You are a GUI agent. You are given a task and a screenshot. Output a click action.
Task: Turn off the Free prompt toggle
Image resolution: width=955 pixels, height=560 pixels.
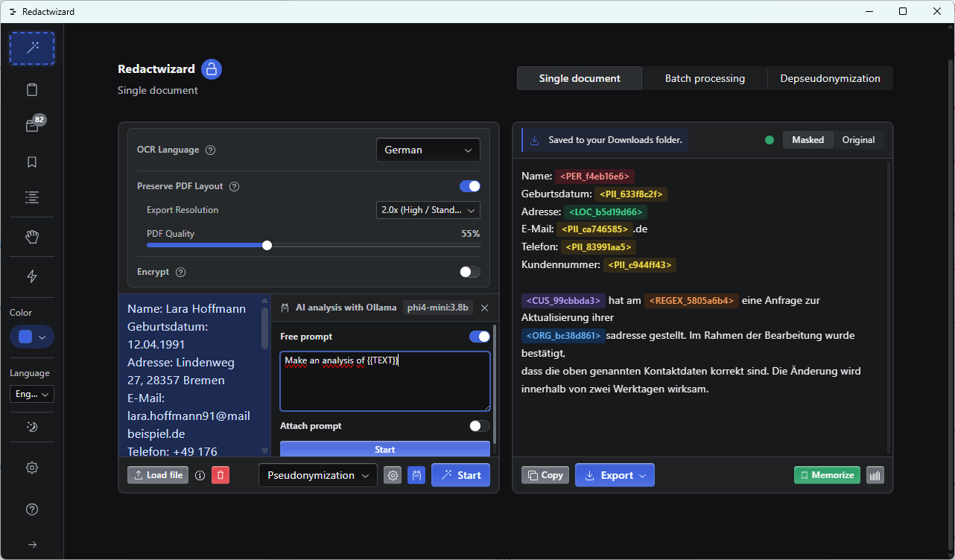click(480, 337)
